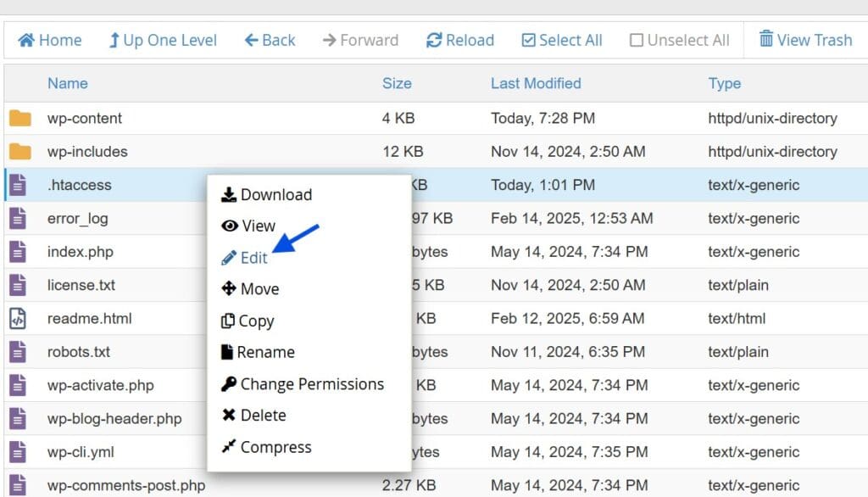This screenshot has height=497, width=868.
Task: Select Change Permissions in context menu
Action: [x=303, y=384]
